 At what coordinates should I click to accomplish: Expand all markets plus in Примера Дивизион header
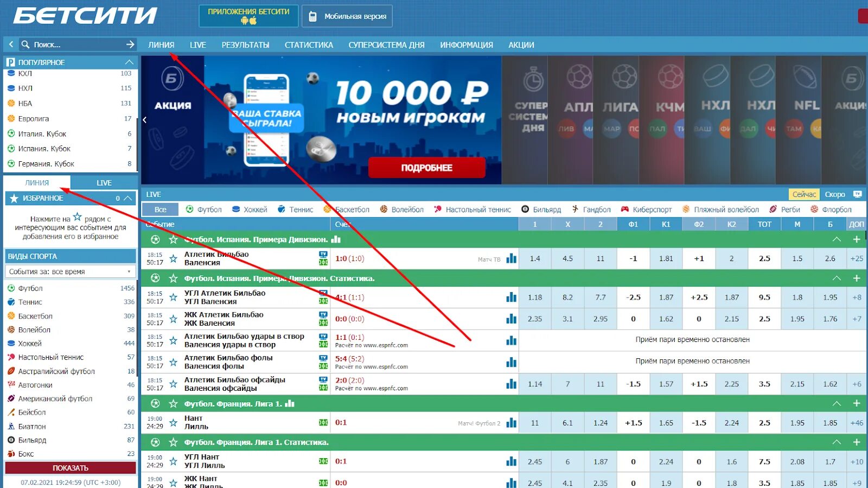pyautogui.click(x=857, y=239)
